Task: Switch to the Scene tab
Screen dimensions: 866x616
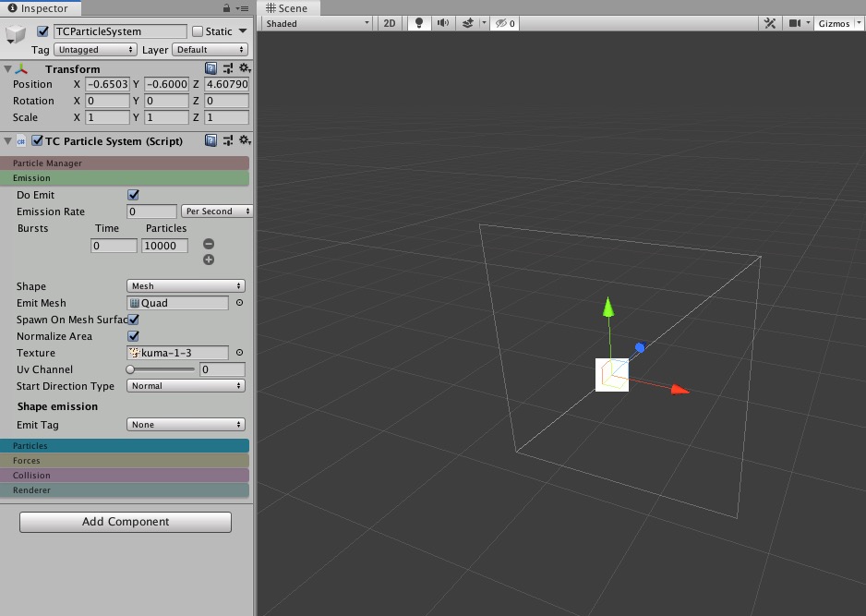Action: point(287,8)
